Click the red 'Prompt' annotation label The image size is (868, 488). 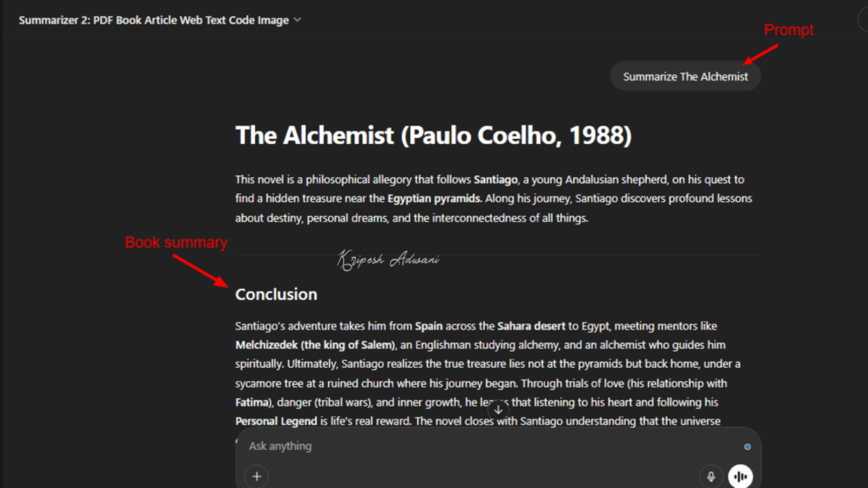[x=788, y=30]
